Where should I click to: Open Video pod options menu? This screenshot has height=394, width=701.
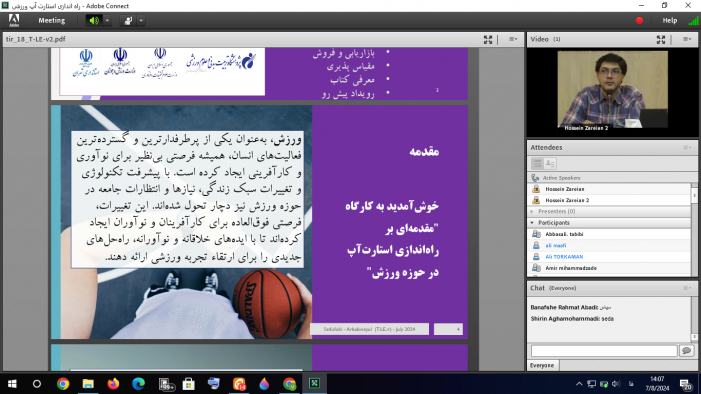click(x=687, y=39)
